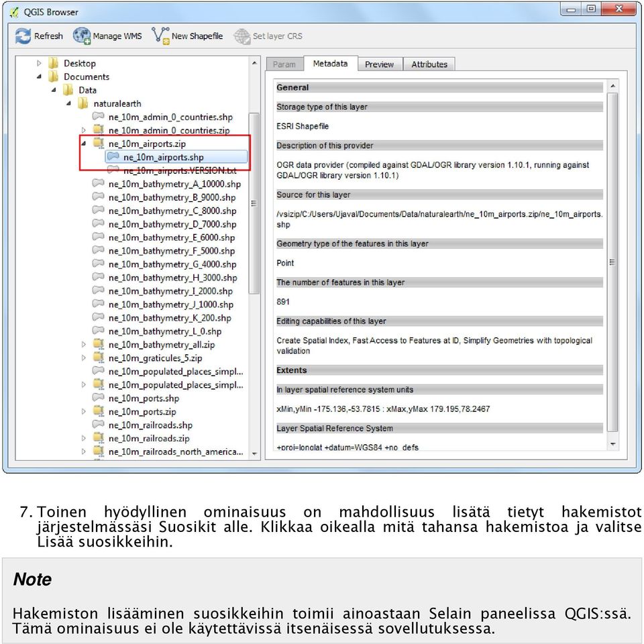Click the feature count value 891
Image resolution: width=644 pixels, height=644 pixels.
[x=283, y=302]
